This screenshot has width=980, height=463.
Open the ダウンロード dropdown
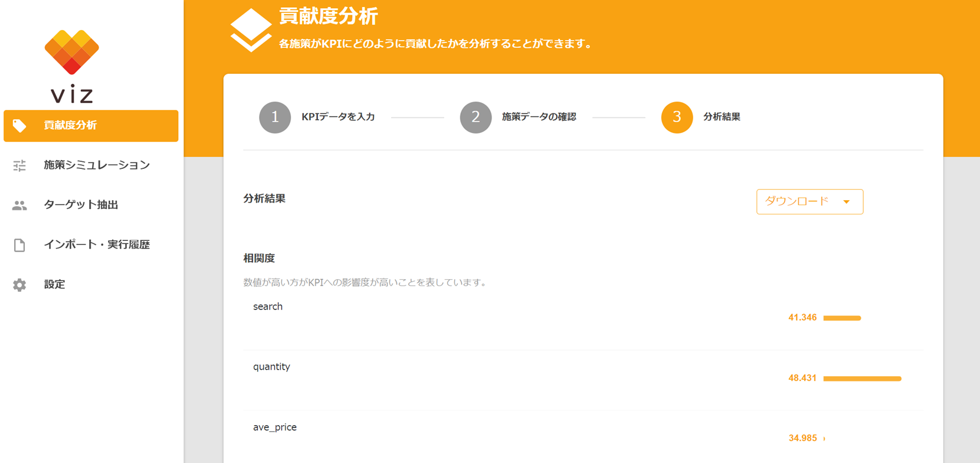(x=809, y=201)
